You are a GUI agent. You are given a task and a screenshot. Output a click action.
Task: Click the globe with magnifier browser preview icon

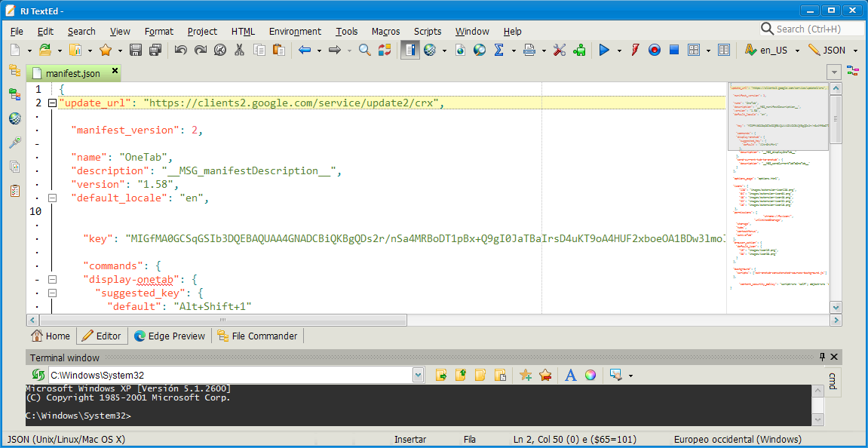tap(480, 51)
